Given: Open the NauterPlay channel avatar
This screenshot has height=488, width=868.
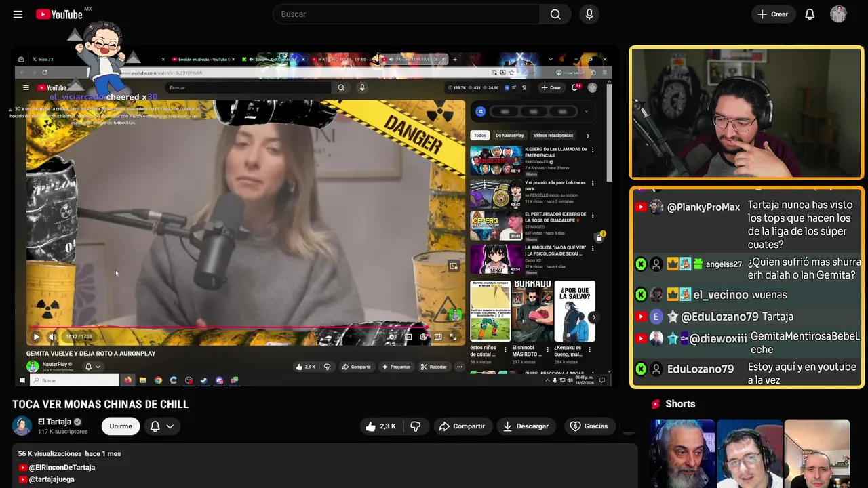Looking at the screenshot, I should pyautogui.click(x=32, y=367).
